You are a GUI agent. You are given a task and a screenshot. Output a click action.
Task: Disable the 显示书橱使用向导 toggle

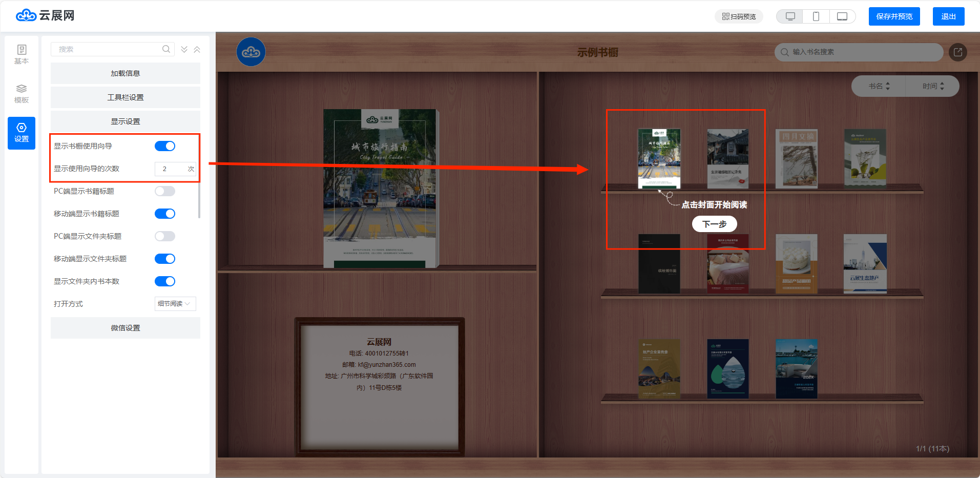[165, 146]
